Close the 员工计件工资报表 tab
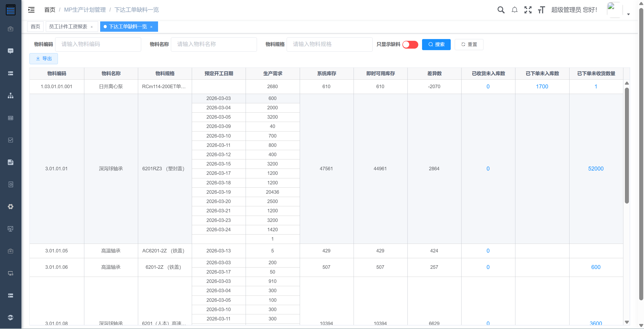This screenshot has height=329, width=644. (x=92, y=27)
